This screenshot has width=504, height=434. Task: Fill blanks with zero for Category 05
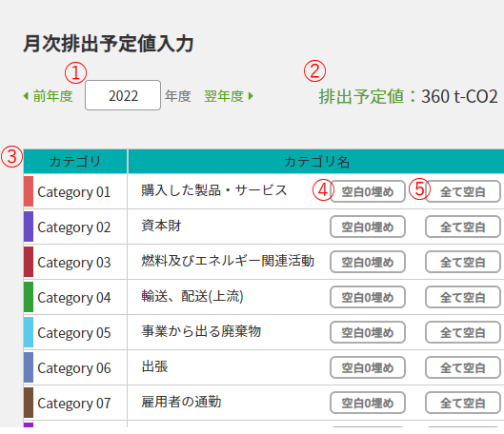click(368, 333)
